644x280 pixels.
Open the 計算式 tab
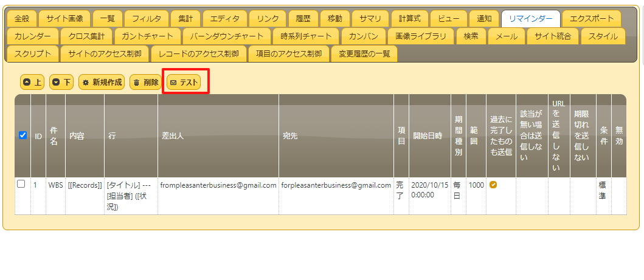pyautogui.click(x=409, y=18)
